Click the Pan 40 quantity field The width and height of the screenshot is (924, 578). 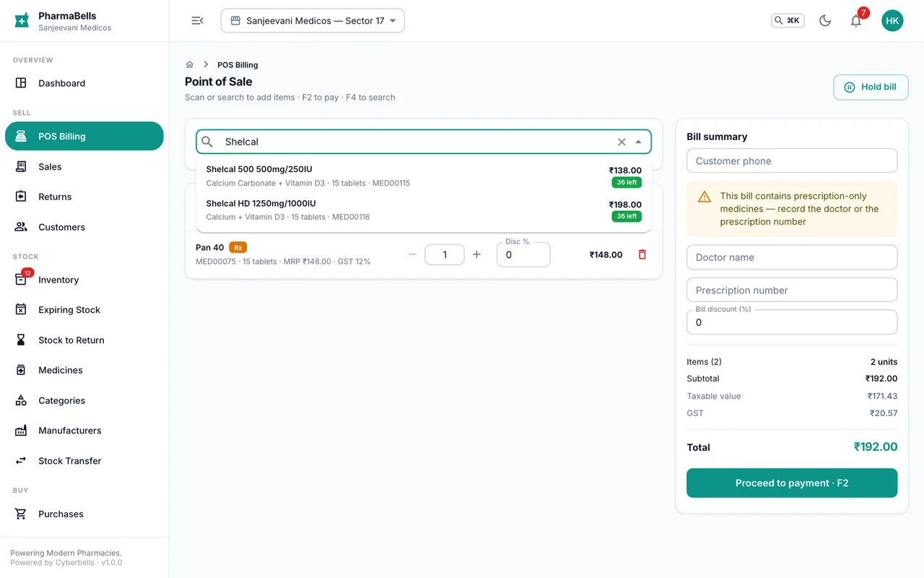(445, 254)
